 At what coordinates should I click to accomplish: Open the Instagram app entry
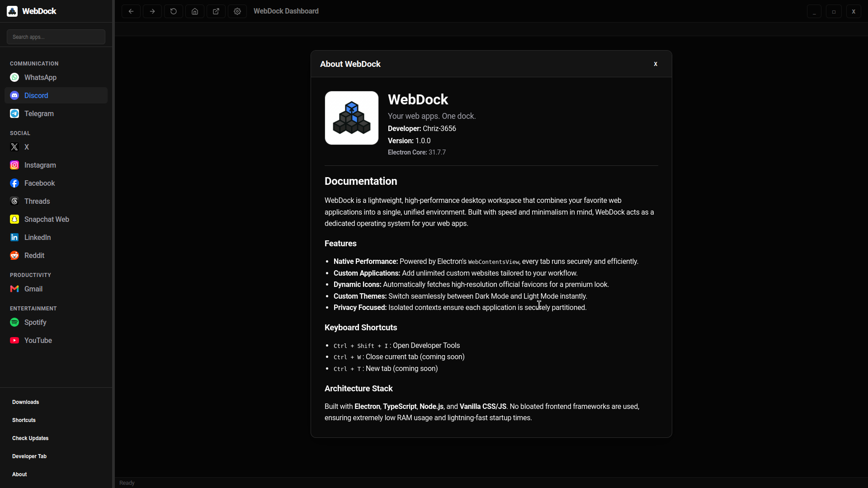point(56,165)
